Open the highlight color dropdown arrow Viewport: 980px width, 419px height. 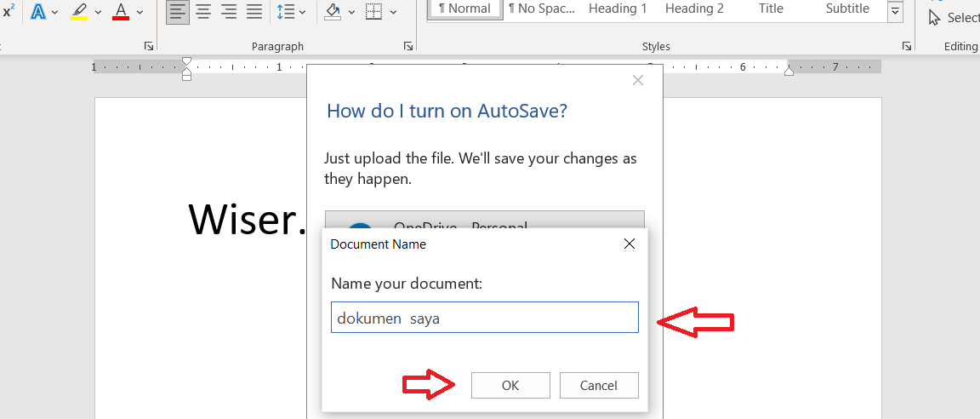coord(98,12)
